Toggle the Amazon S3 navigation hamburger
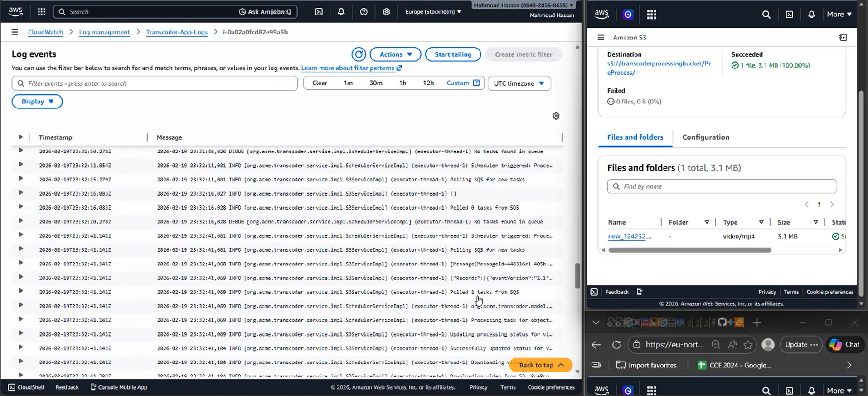The width and height of the screenshot is (868, 396). [601, 38]
